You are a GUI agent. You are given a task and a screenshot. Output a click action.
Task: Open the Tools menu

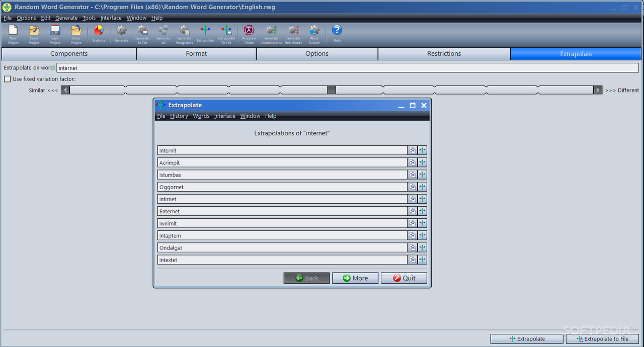tap(89, 18)
